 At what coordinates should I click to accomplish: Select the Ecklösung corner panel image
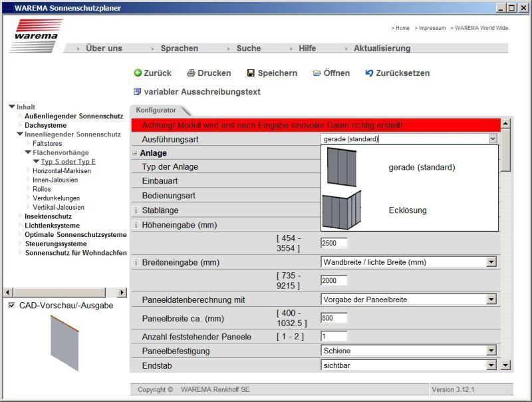[x=341, y=210]
